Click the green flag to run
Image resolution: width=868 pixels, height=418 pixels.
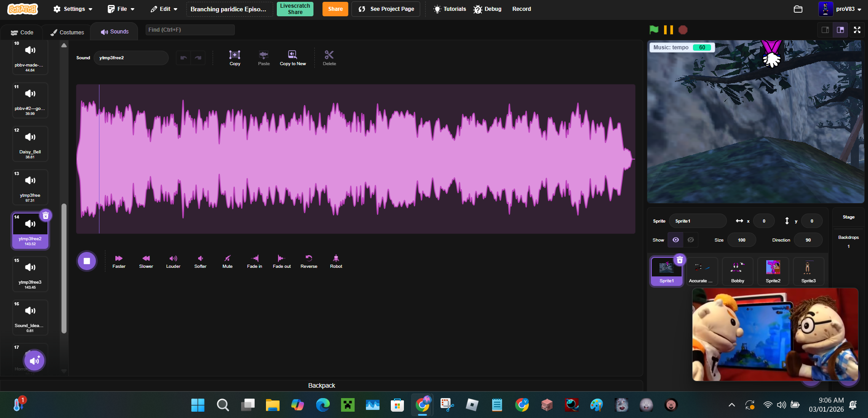coord(654,30)
